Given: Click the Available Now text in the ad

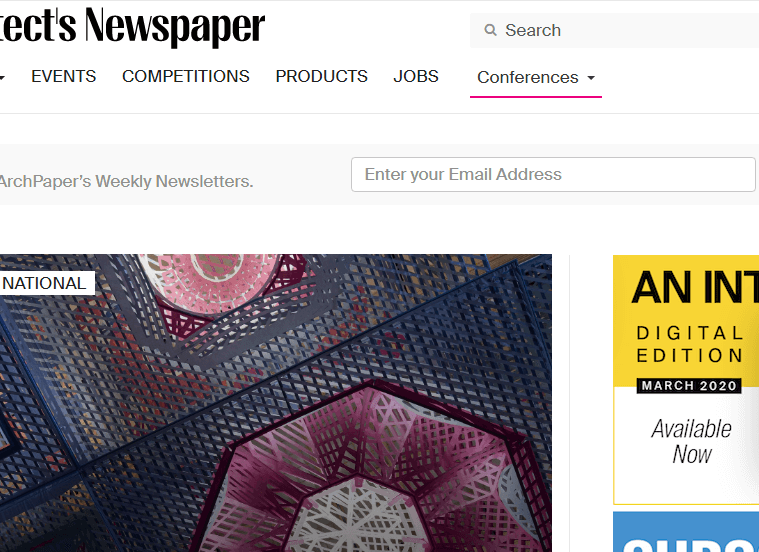Looking at the screenshot, I should (x=691, y=441).
